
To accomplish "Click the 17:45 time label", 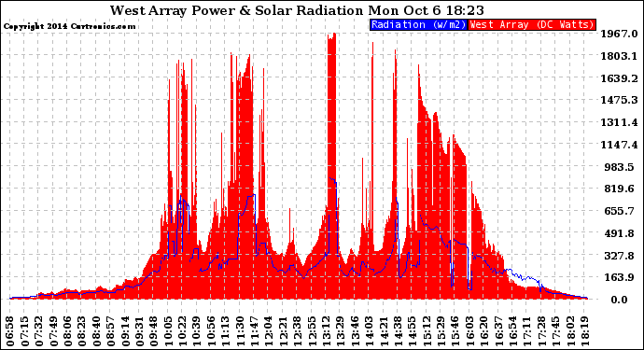I will 555,331.
